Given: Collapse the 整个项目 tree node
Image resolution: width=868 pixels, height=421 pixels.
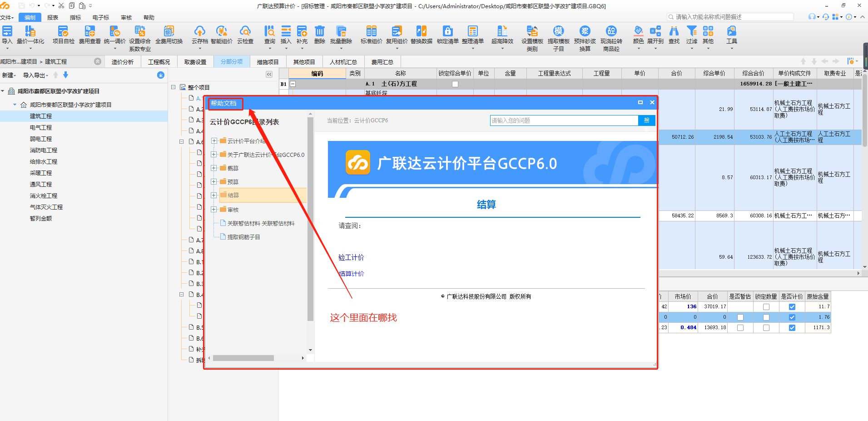Looking at the screenshot, I should tap(174, 87).
